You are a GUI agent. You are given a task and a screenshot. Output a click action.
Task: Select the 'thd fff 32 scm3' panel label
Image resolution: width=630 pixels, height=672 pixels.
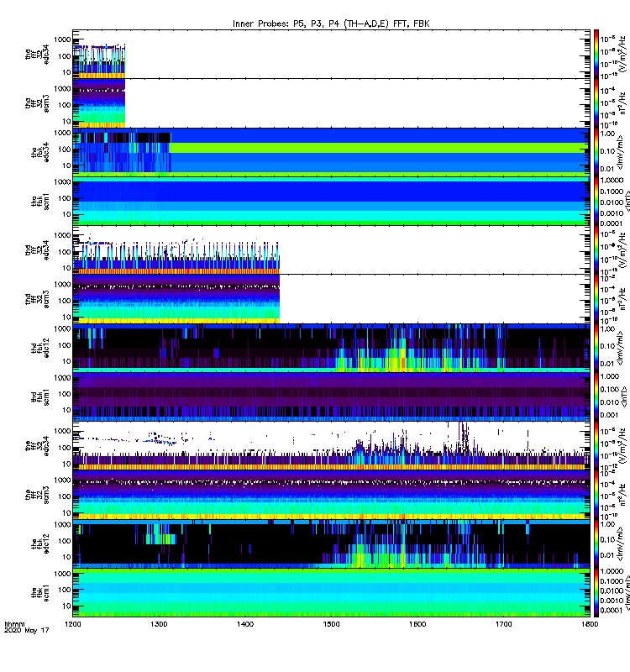point(37,299)
